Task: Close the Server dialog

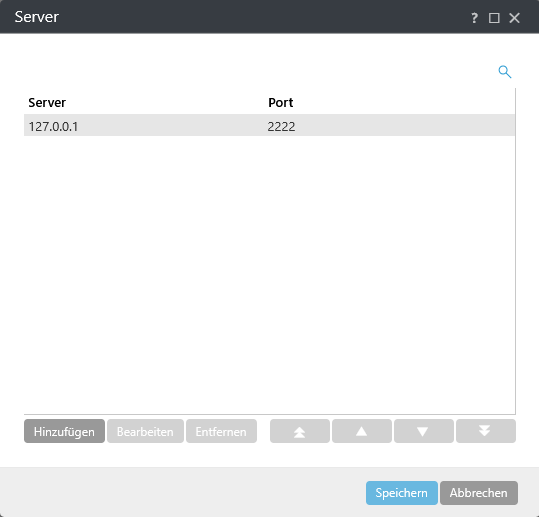Action: tap(514, 18)
